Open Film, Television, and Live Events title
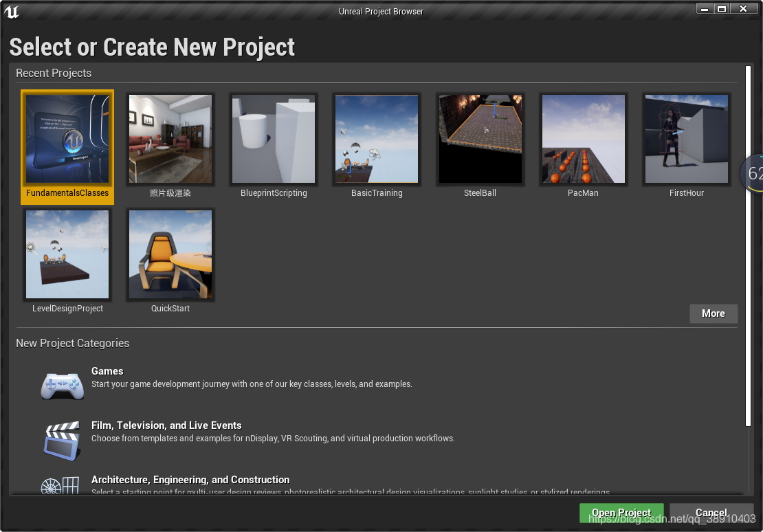The height and width of the screenshot is (532, 763). coord(166,425)
